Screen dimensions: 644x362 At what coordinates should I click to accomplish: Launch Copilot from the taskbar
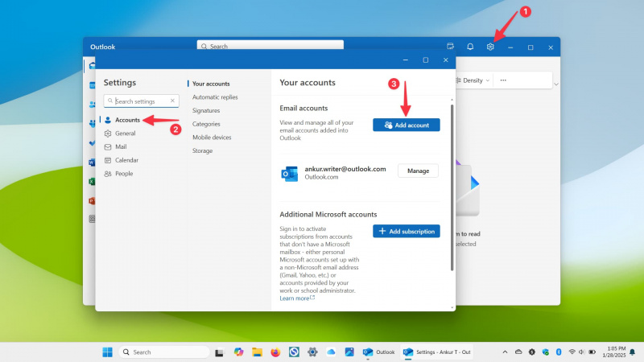[238, 352]
